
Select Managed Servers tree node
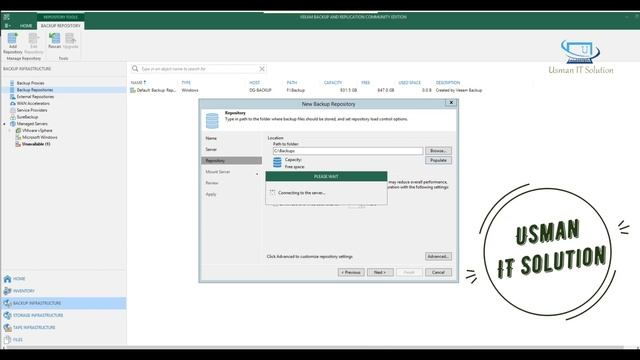[32, 124]
